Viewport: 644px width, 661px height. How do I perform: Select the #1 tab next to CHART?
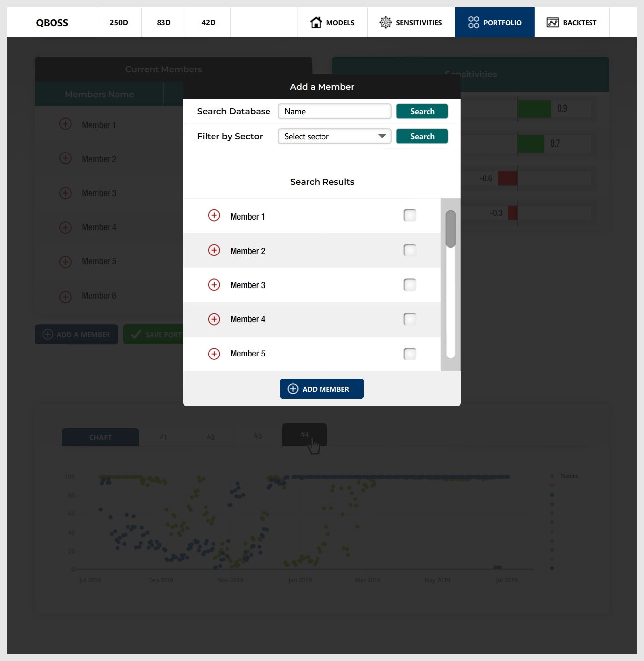tap(163, 437)
